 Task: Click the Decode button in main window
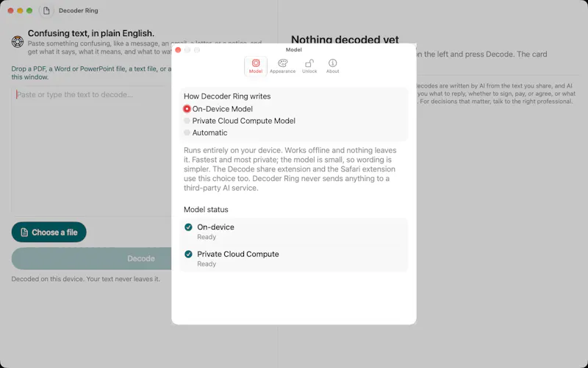(x=92, y=258)
